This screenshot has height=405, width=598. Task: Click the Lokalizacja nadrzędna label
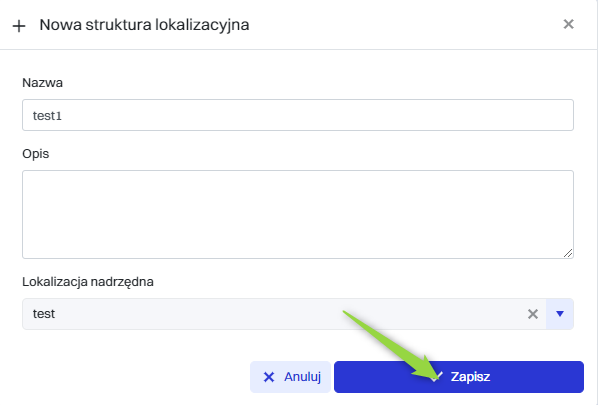tap(88, 282)
